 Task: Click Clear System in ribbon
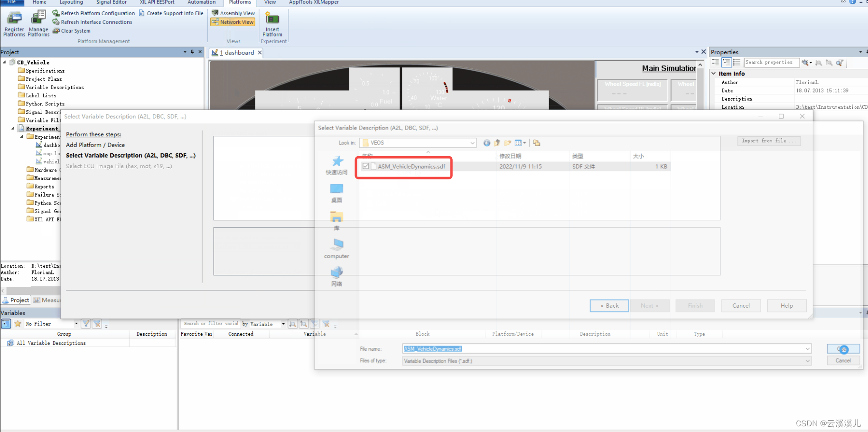71,31
